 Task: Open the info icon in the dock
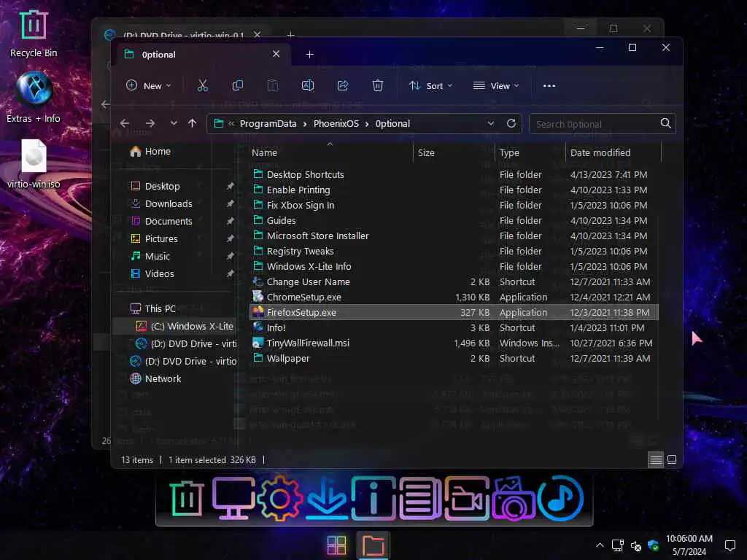pyautogui.click(x=373, y=499)
